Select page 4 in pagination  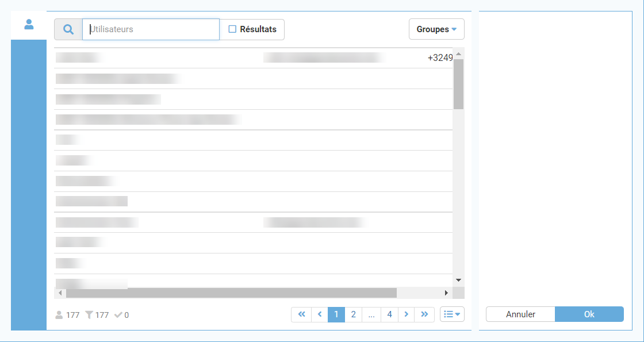(389, 314)
